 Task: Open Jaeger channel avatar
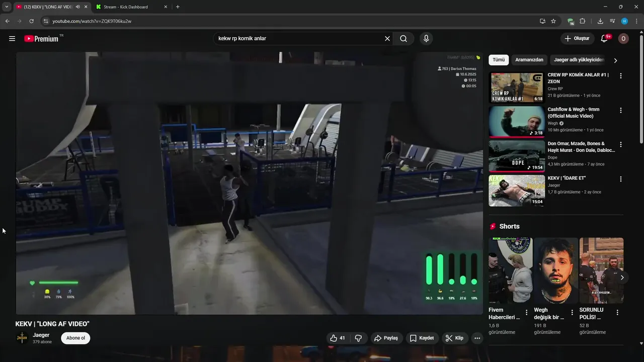(x=22, y=338)
